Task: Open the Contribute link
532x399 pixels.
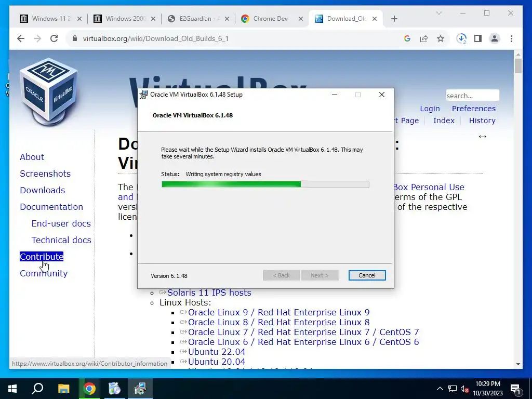Action: [42, 257]
